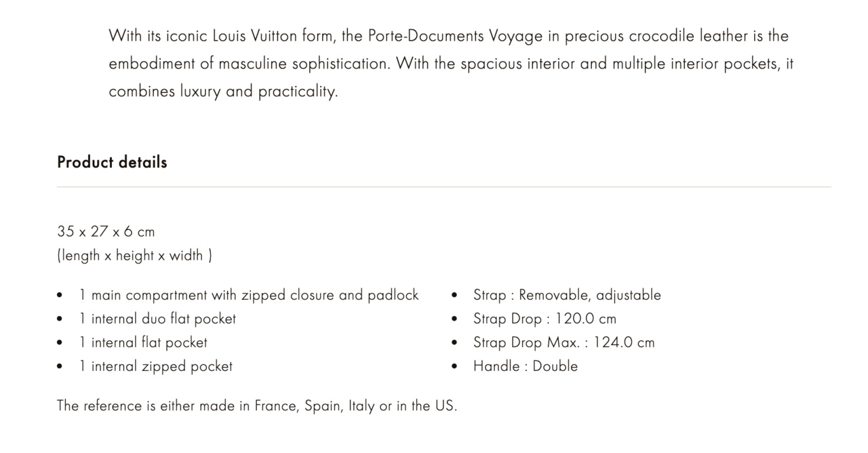
Task: Click the made in France, Spain, Italy sentence
Action: pyautogui.click(x=257, y=406)
